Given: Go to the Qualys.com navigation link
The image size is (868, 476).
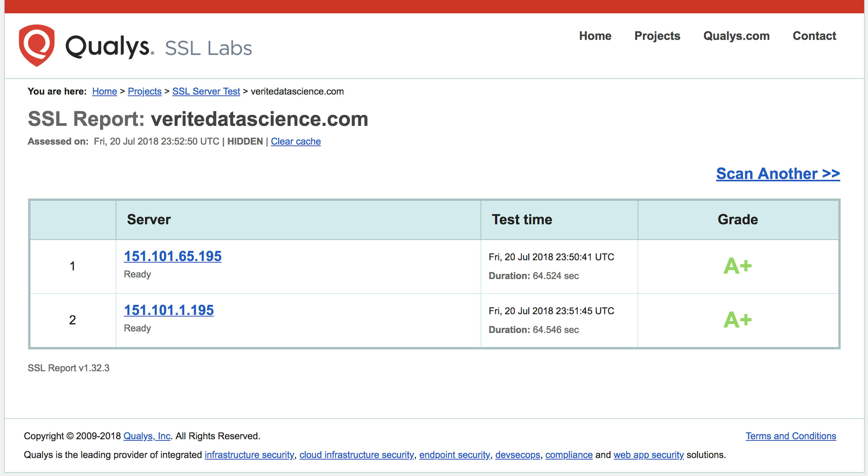Looking at the screenshot, I should pyautogui.click(x=736, y=36).
